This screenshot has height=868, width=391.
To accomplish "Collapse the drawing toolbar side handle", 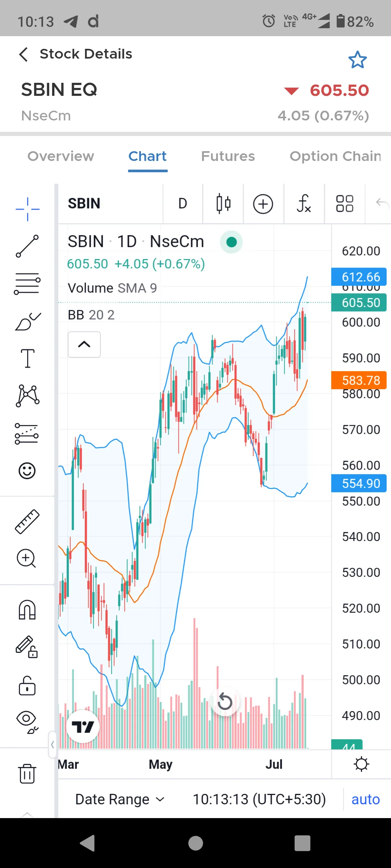I will click(x=52, y=745).
